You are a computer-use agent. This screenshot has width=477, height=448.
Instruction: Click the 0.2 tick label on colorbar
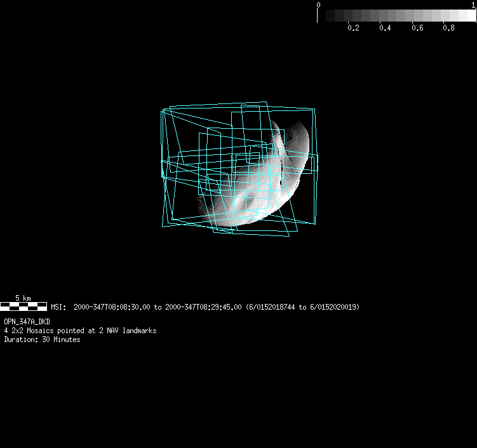coord(353,29)
